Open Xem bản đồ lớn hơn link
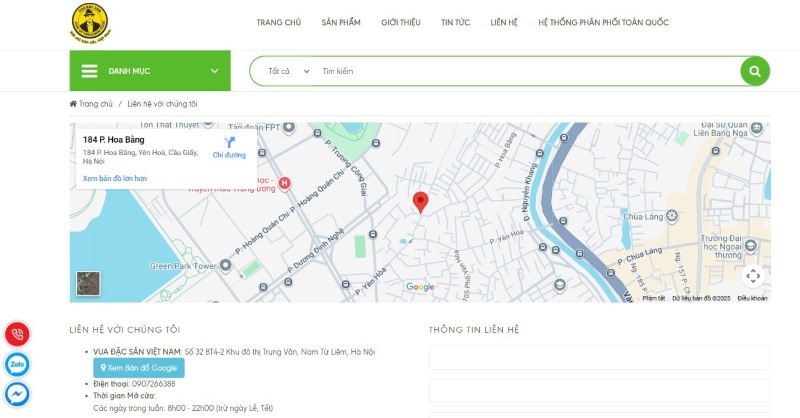 (115, 178)
